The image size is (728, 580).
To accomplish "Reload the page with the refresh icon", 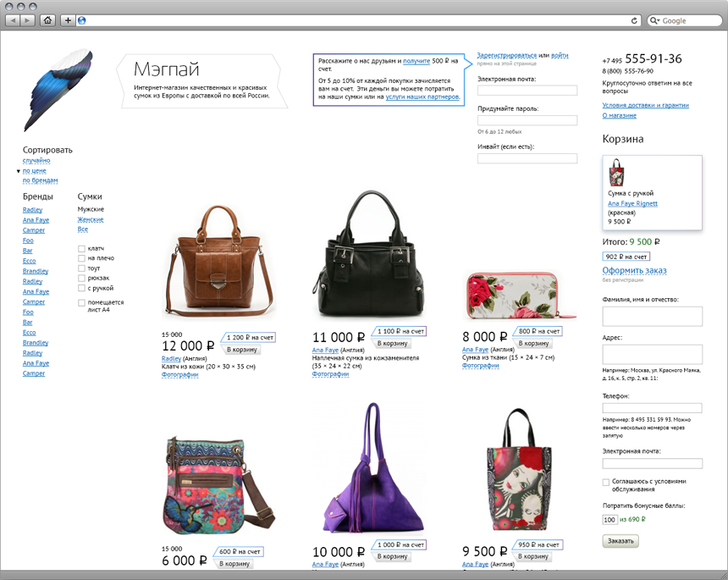I will coord(634,20).
